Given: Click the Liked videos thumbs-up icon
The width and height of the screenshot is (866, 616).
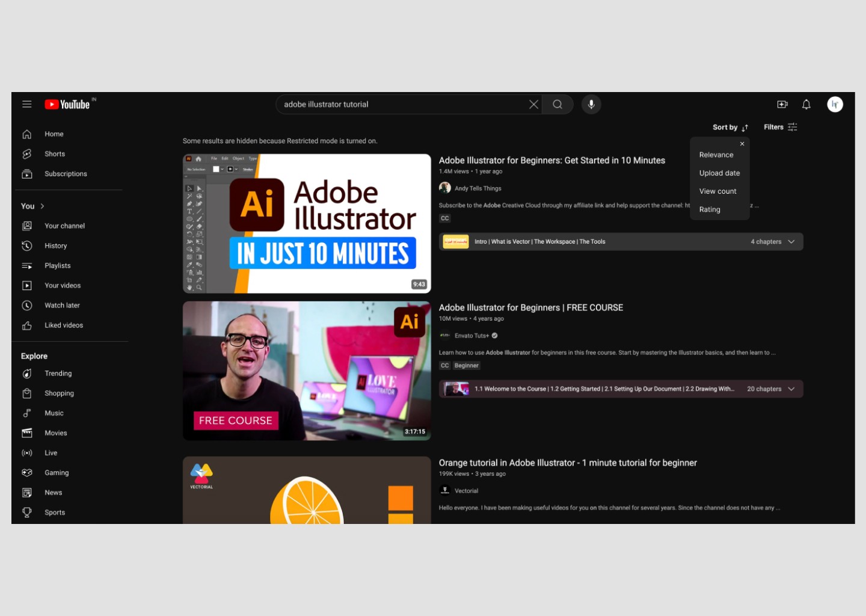Looking at the screenshot, I should point(27,325).
